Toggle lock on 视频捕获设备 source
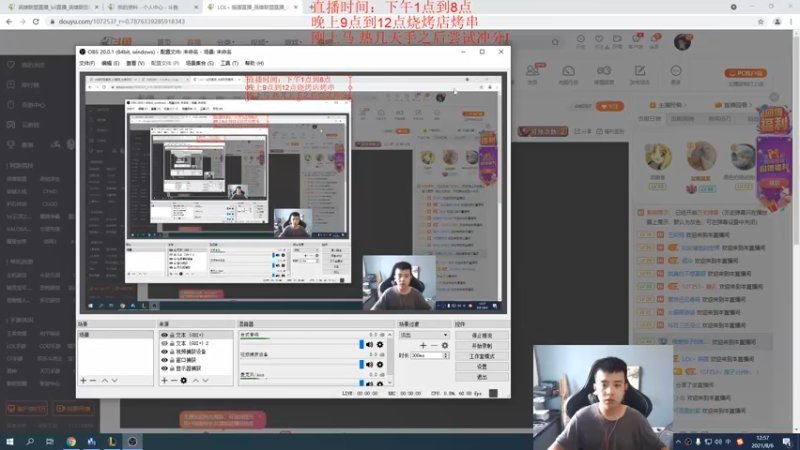 pyautogui.click(x=172, y=352)
